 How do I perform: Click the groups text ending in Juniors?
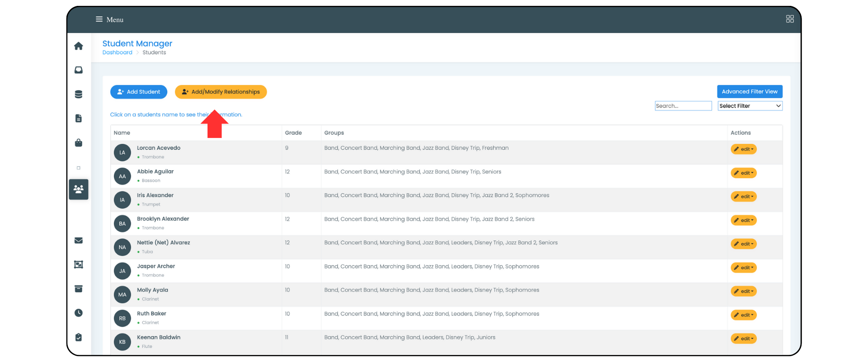[x=410, y=338]
